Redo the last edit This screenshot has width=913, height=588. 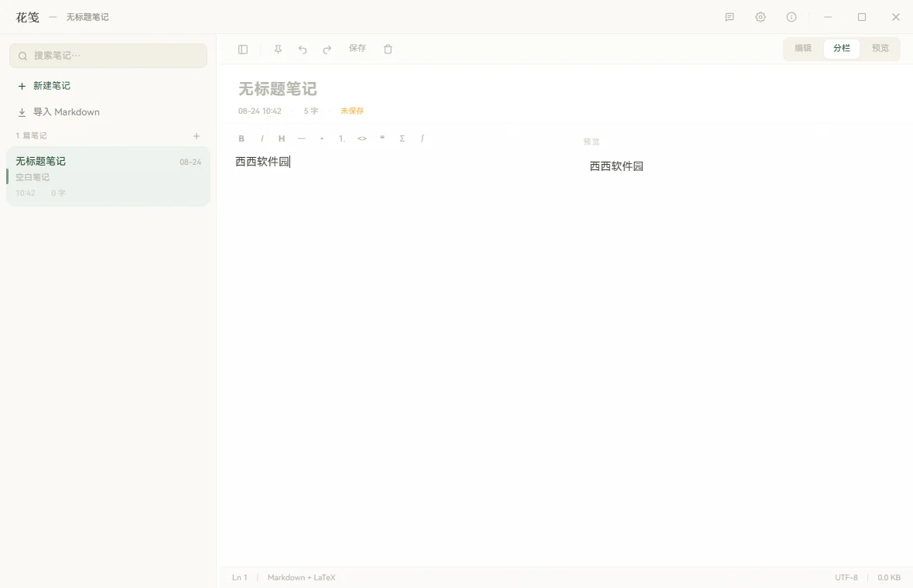point(327,50)
